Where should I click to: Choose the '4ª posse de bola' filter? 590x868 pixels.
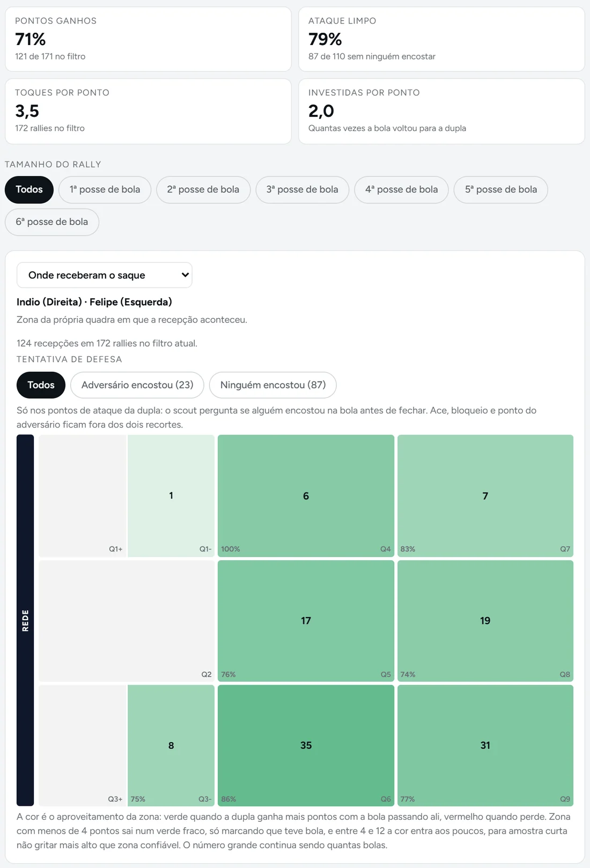401,189
